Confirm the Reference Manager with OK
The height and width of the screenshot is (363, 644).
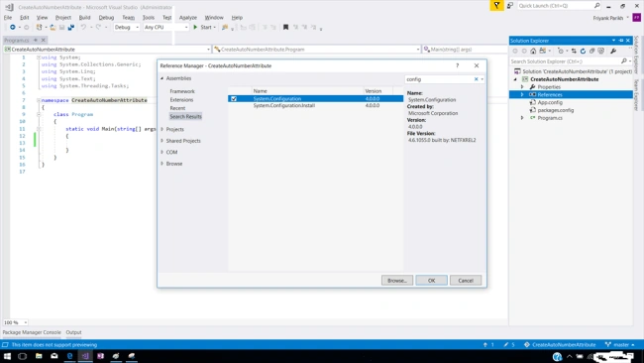click(x=431, y=281)
